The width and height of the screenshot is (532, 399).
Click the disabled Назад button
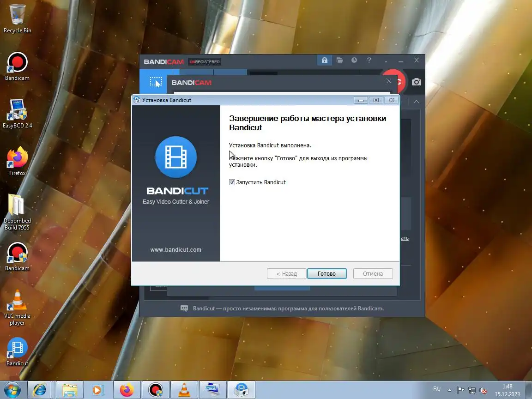click(x=286, y=273)
